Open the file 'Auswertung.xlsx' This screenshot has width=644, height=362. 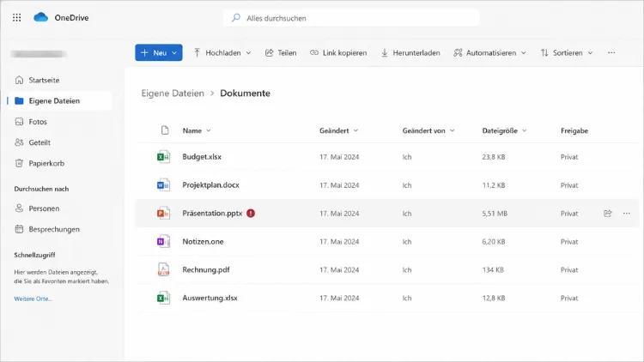point(210,298)
